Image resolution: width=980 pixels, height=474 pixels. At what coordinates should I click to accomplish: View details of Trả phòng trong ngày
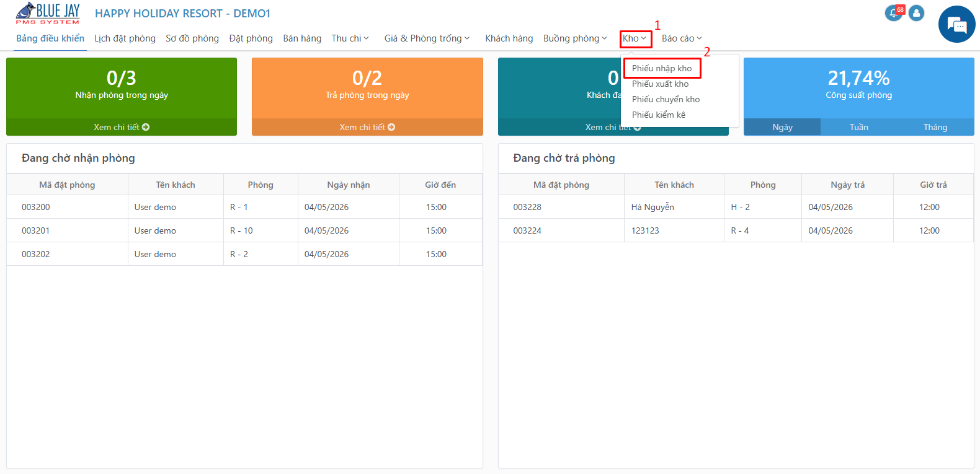click(x=367, y=127)
